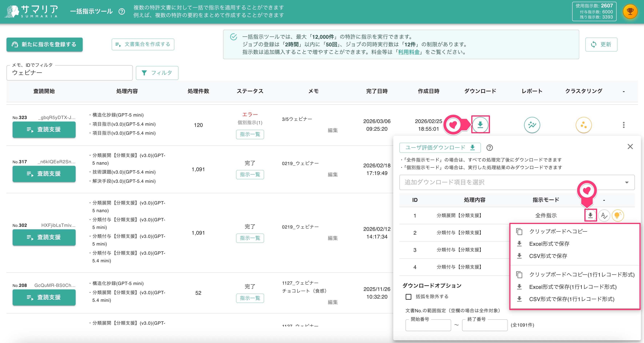Open the trophy icon in the header
This screenshot has height=343, width=644.
[630, 11]
